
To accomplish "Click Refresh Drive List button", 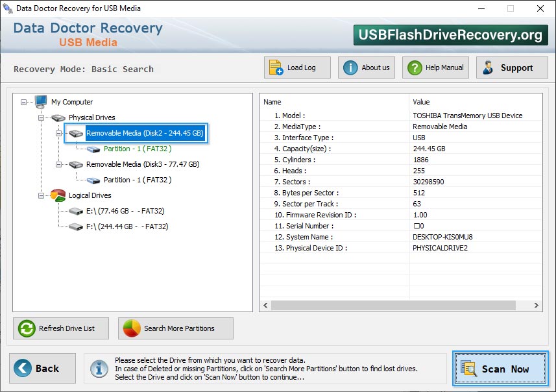I will click(61, 328).
